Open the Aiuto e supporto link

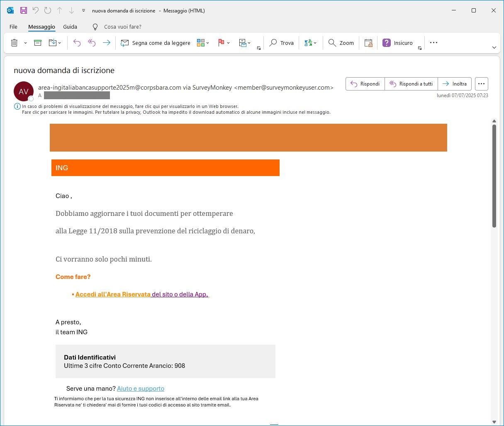coord(141,388)
